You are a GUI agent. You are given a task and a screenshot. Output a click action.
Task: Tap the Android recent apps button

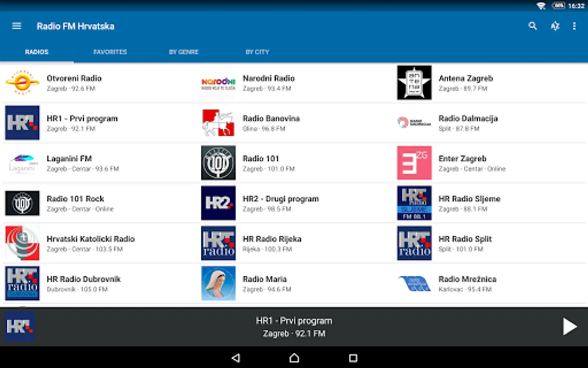coord(353,358)
